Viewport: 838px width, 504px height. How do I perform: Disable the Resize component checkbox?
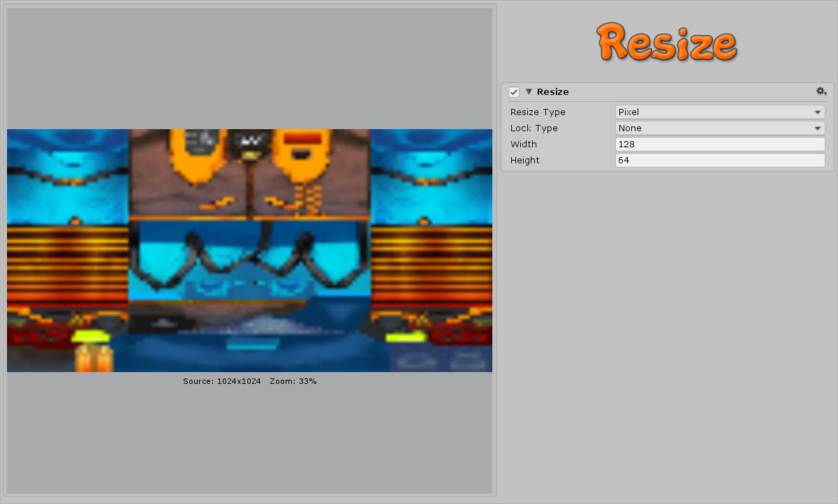point(514,92)
